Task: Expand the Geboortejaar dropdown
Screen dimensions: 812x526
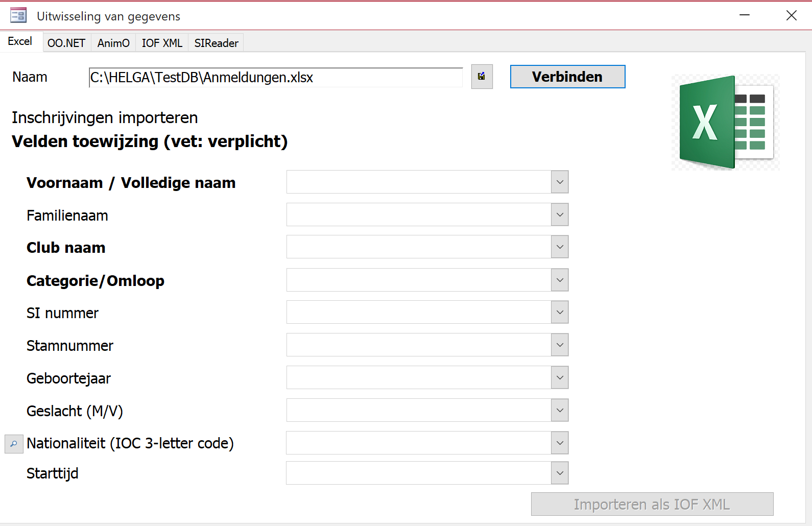Action: coord(560,377)
